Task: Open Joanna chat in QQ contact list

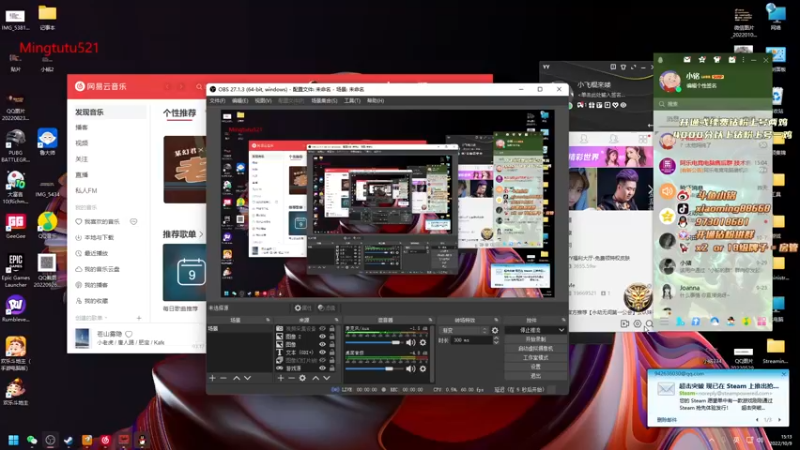Action: 713,291
